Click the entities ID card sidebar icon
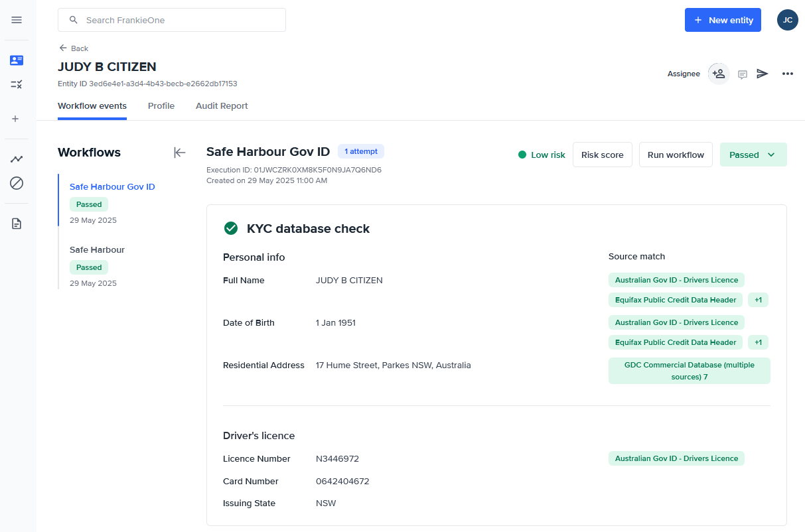Screen dimensions: 805x532 (x=17, y=60)
